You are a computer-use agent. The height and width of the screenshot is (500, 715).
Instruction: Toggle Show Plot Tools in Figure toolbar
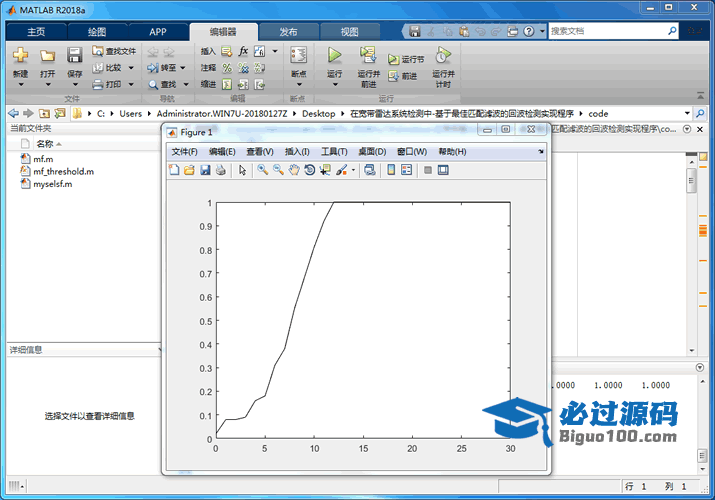(x=443, y=170)
